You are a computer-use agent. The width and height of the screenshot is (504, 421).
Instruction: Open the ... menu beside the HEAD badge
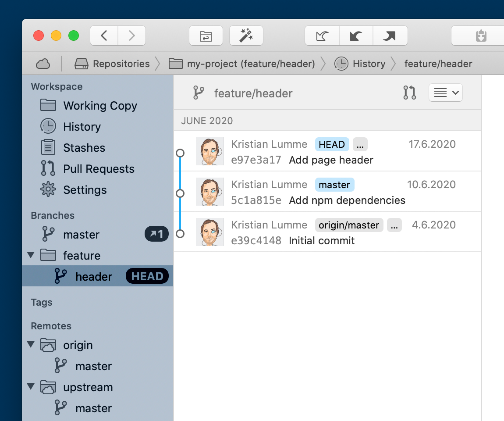tap(360, 144)
